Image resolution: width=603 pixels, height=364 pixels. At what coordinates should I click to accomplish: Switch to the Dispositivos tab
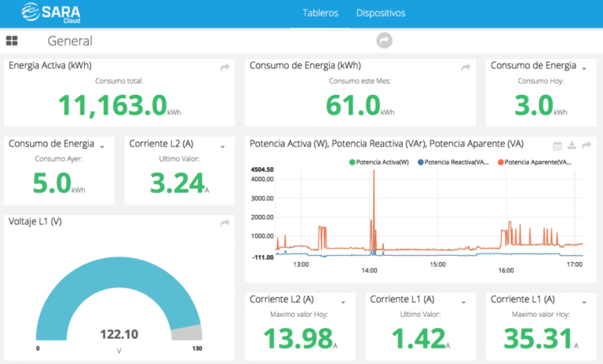point(380,13)
